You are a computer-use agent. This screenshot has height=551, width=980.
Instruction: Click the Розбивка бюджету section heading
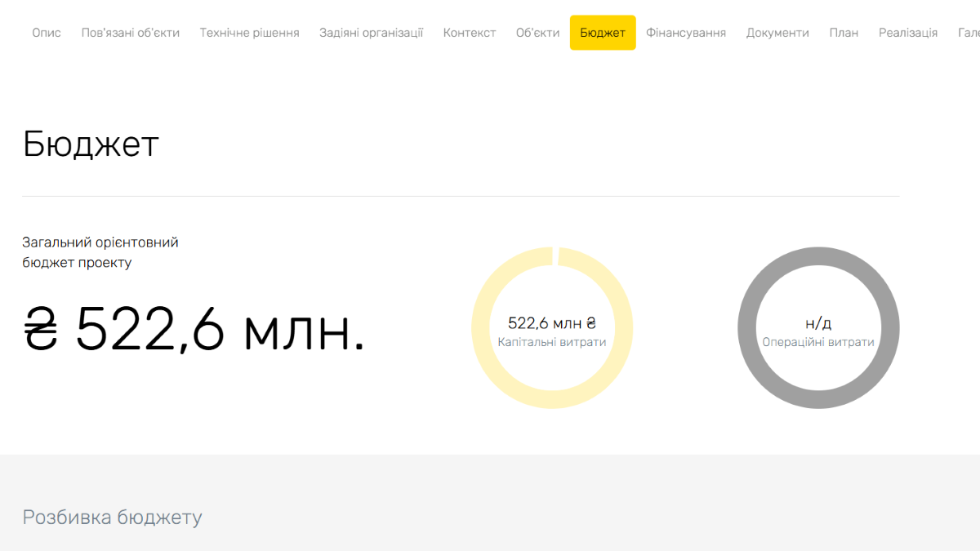pos(112,517)
